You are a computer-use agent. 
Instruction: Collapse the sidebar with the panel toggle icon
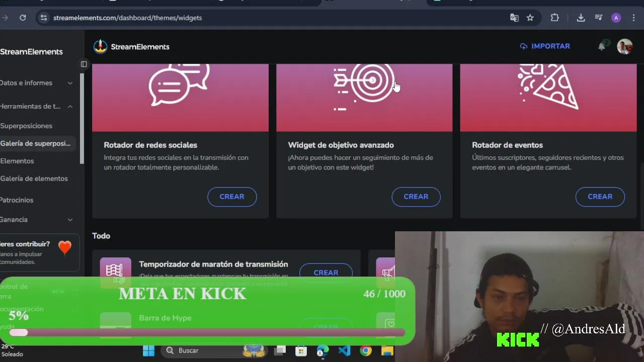pos(84,64)
